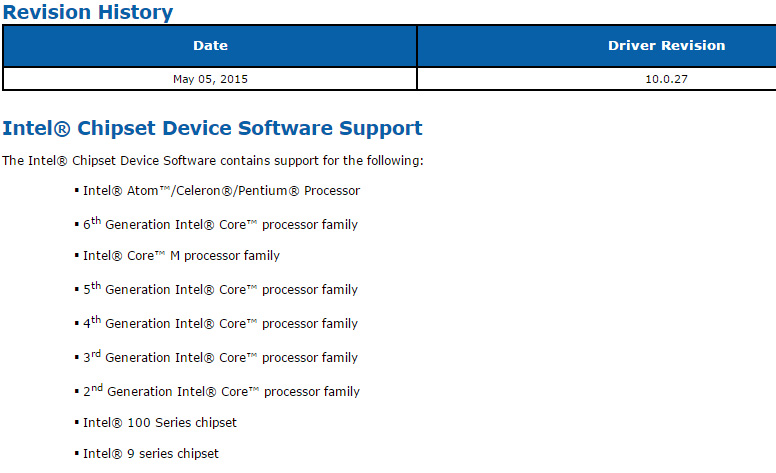This screenshot has height=473, width=776.
Task: Select the 5th Generation Intel Core item
Action: coord(220,288)
